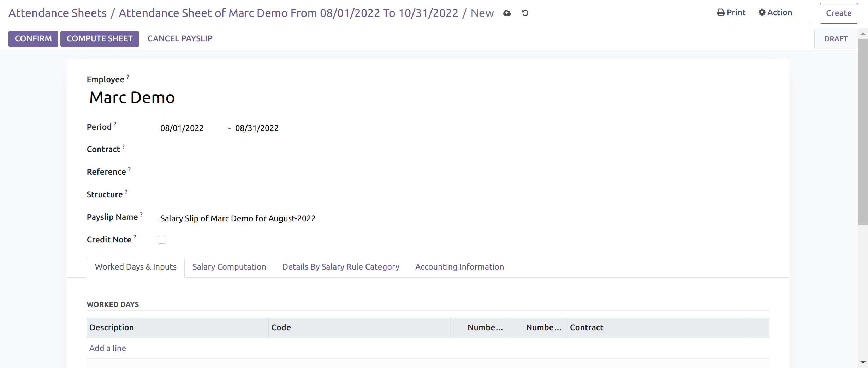Click the help mark next to Employee
Screen dimensions: 868x368
coord(128,77)
